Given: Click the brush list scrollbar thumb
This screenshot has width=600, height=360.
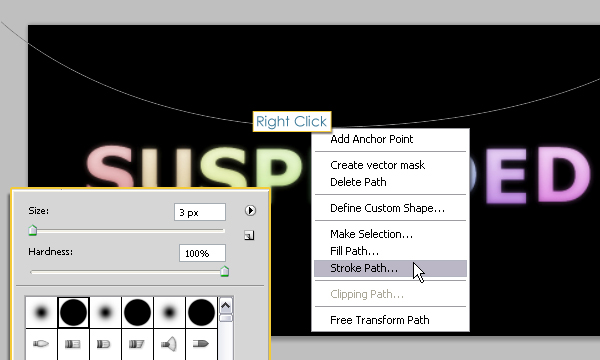Looking at the screenshot, I should tap(226, 318).
